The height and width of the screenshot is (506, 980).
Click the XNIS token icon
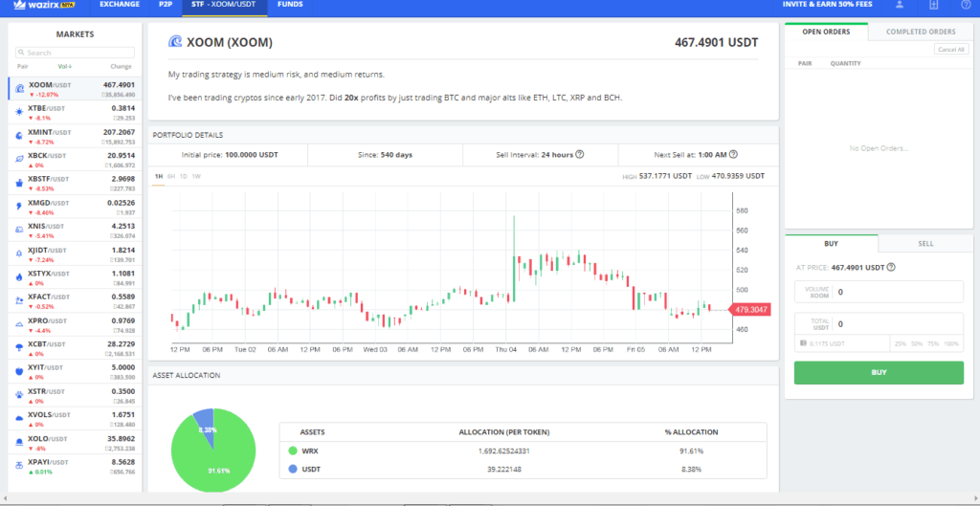[x=19, y=230]
